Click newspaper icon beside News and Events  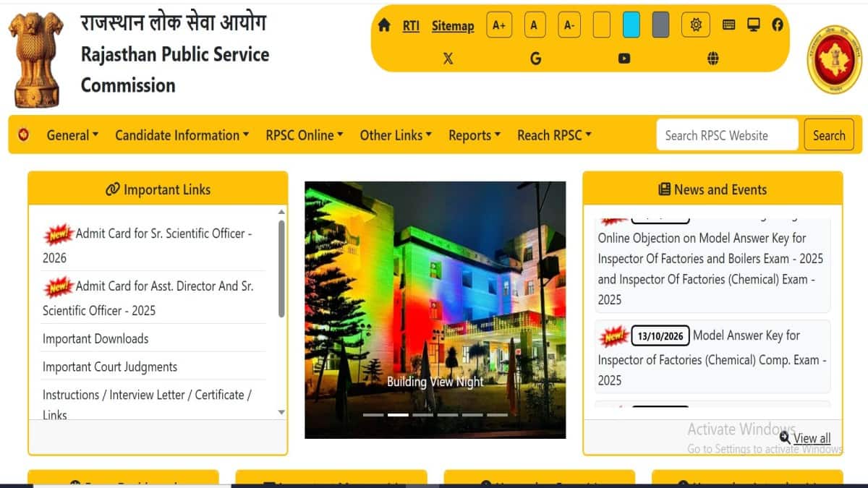click(664, 189)
